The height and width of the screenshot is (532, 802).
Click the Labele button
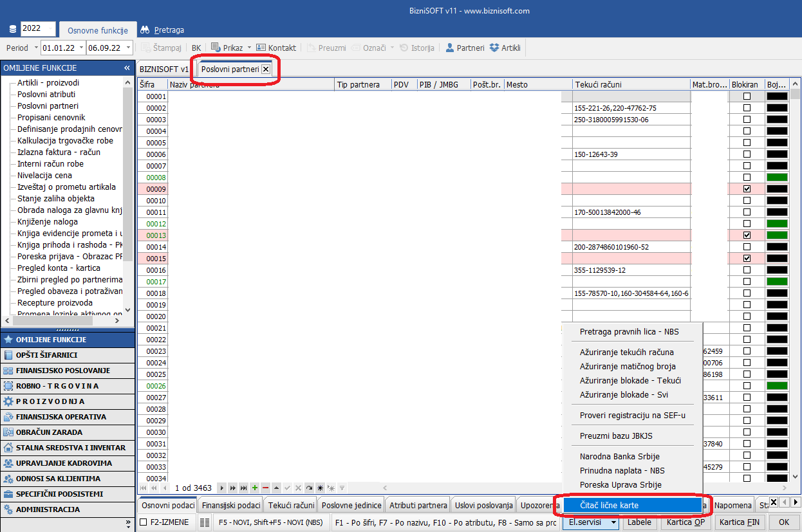pyautogui.click(x=639, y=522)
